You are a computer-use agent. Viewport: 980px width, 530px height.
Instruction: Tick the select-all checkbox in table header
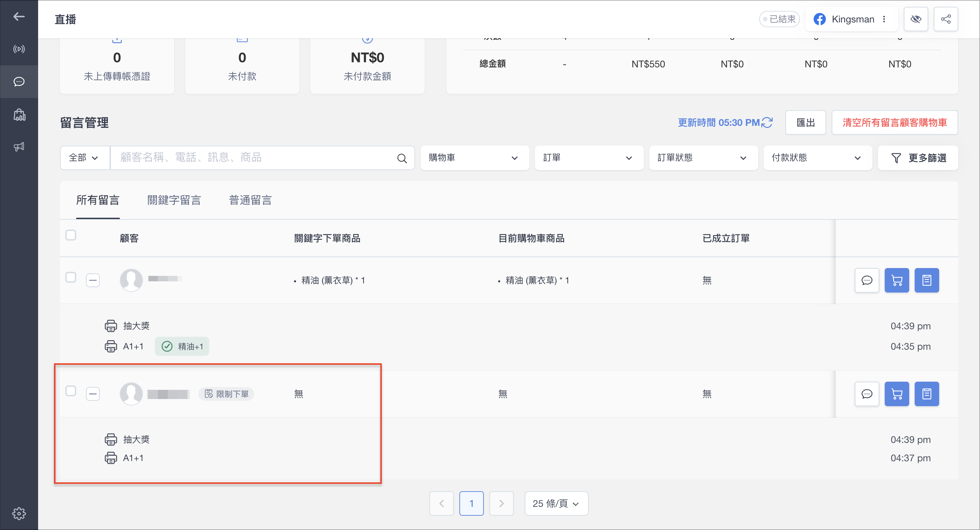(x=71, y=235)
